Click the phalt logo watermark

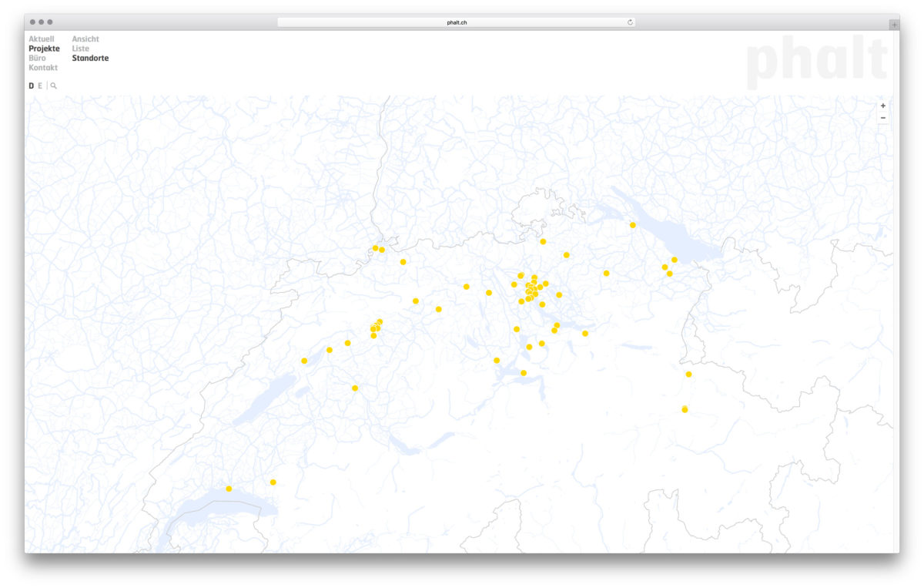[x=816, y=60]
